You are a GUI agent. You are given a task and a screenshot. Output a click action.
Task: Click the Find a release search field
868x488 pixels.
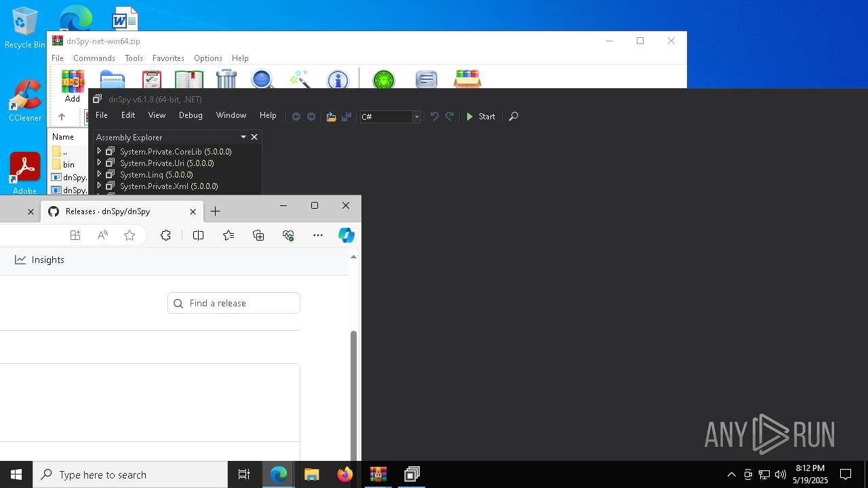234,303
